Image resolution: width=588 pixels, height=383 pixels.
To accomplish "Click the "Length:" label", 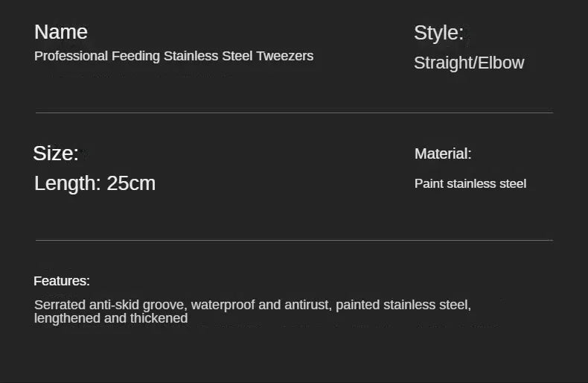I will pyautogui.click(x=68, y=183).
